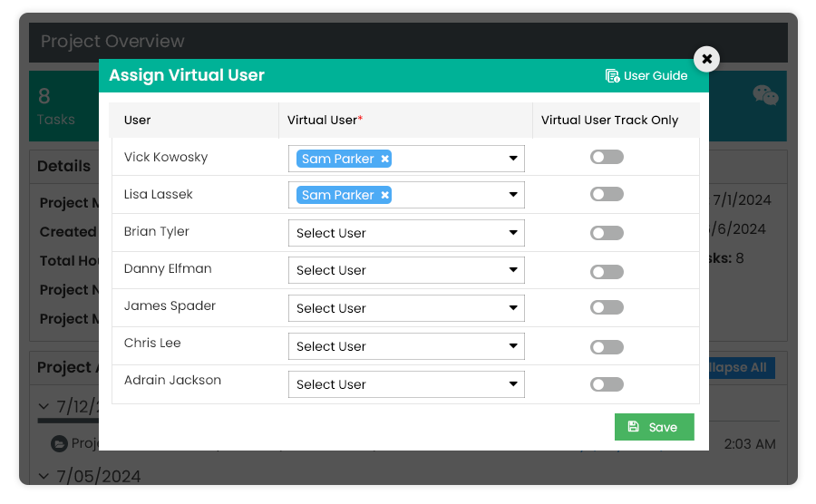Toggle Track Only for Chris Lee
This screenshot has width=816, height=504.
(607, 347)
